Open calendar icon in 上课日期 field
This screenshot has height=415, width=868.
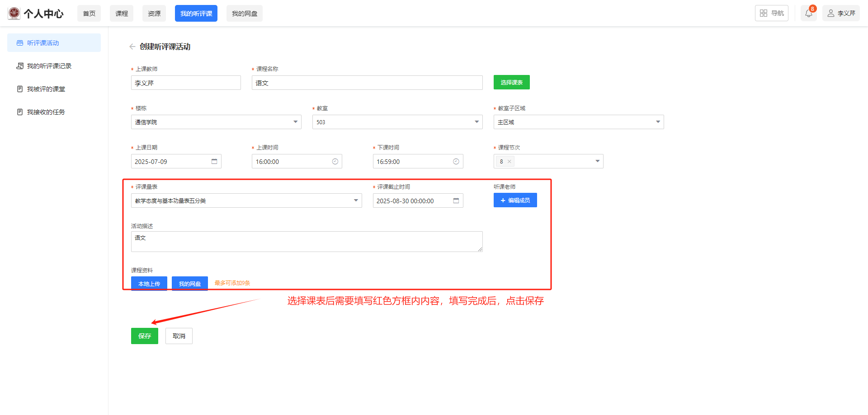pyautogui.click(x=214, y=162)
